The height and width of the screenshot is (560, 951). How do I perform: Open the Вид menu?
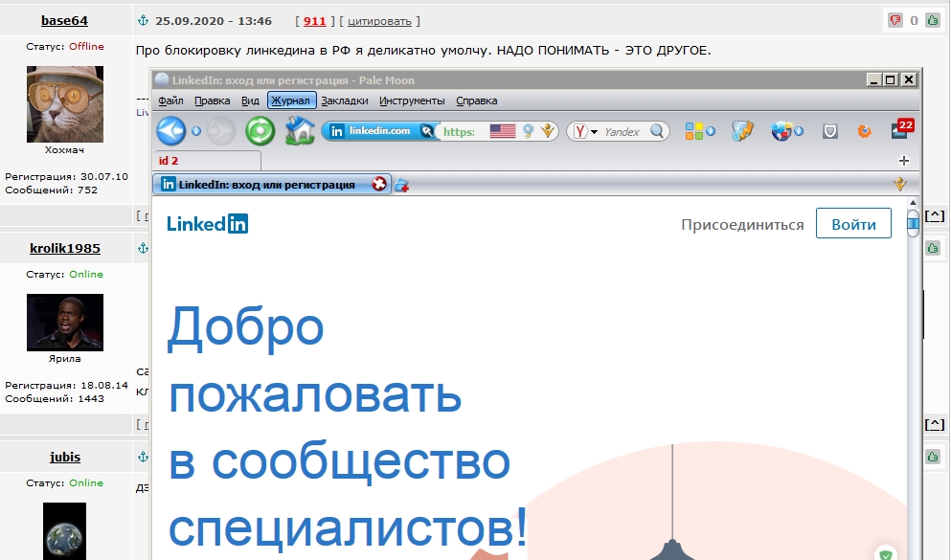tap(250, 101)
